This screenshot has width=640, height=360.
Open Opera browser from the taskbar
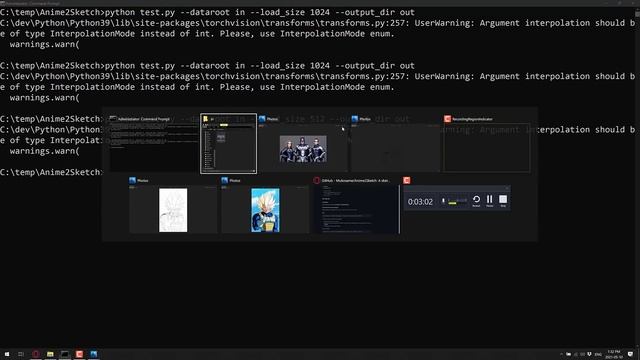[x=36, y=354]
